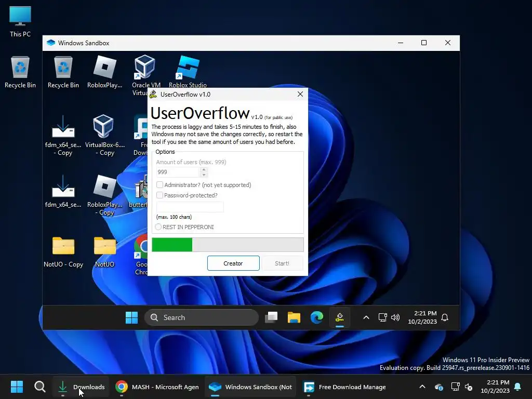Select fdm_x64_se... installer without Copy
532x399 pixels.
coord(63,192)
